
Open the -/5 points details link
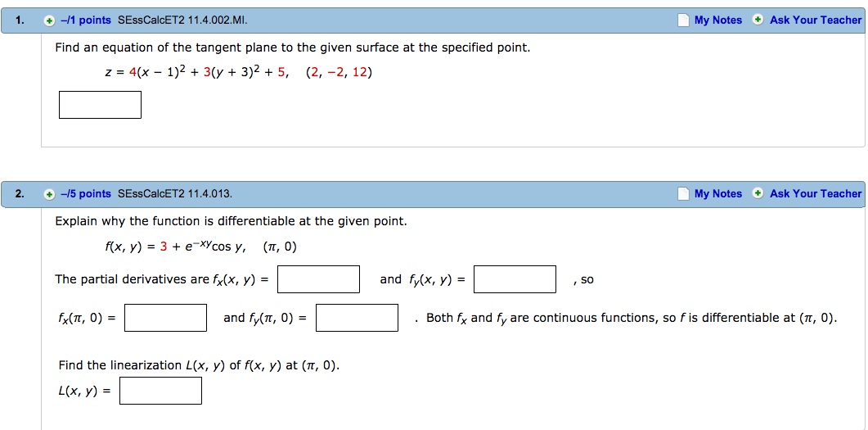pos(86,194)
